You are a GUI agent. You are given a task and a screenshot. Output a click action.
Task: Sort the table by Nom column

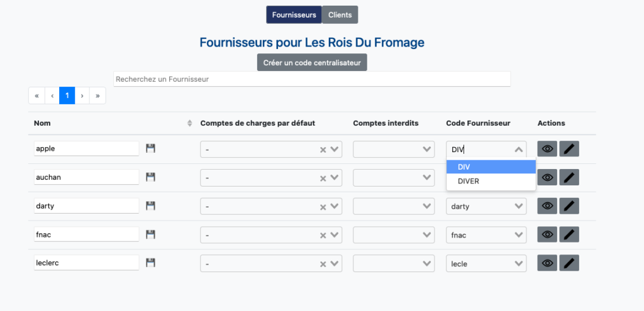point(189,123)
